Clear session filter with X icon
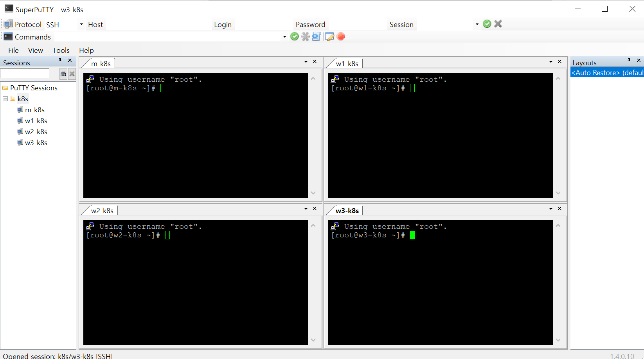This screenshot has width=644, height=359. pos(72,74)
